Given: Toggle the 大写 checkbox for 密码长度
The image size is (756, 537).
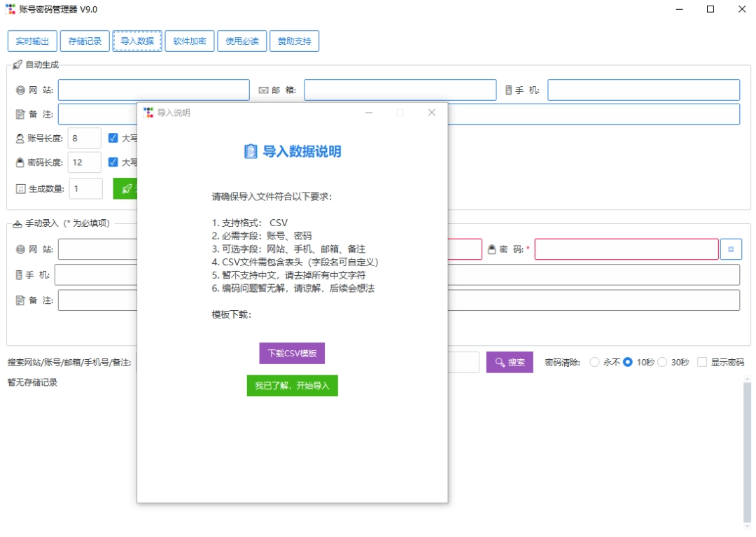Looking at the screenshot, I should click(113, 162).
